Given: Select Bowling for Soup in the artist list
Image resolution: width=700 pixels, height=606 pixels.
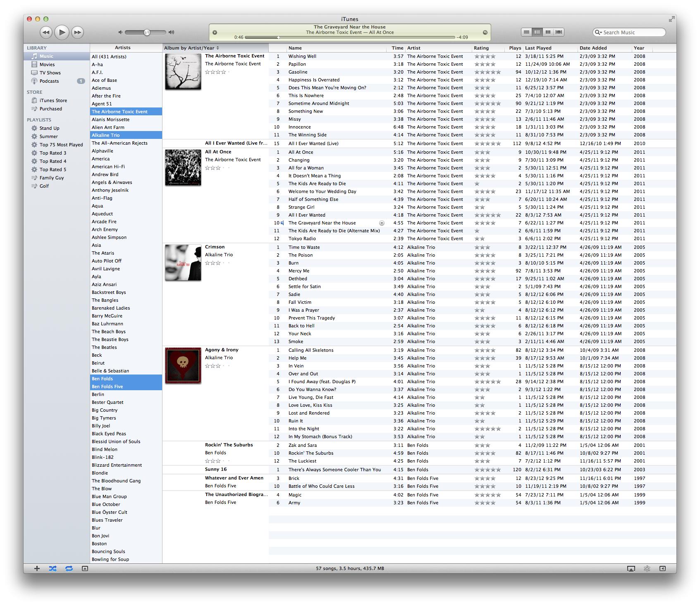Looking at the screenshot, I should [x=126, y=559].
